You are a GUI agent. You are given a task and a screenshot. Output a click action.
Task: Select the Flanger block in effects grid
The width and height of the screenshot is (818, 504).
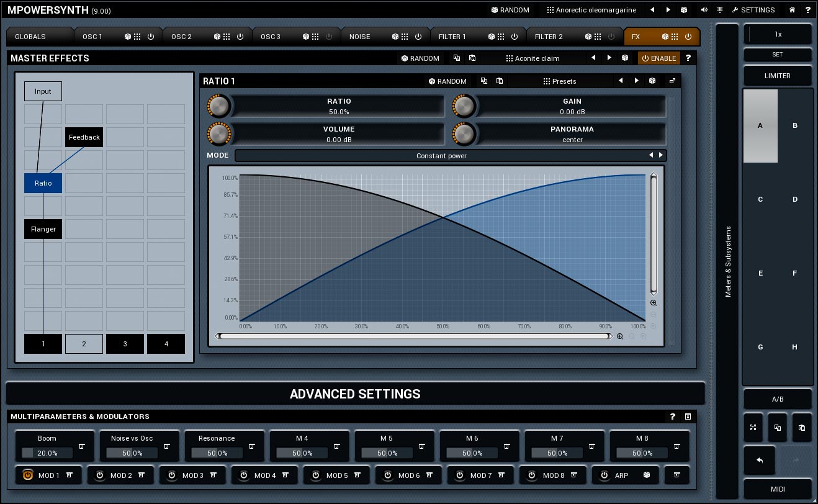coord(43,229)
